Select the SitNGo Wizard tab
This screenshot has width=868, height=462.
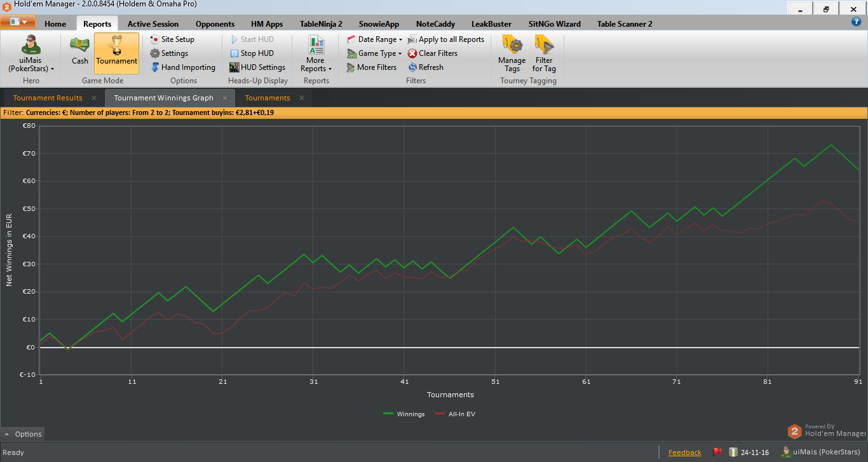click(554, 24)
